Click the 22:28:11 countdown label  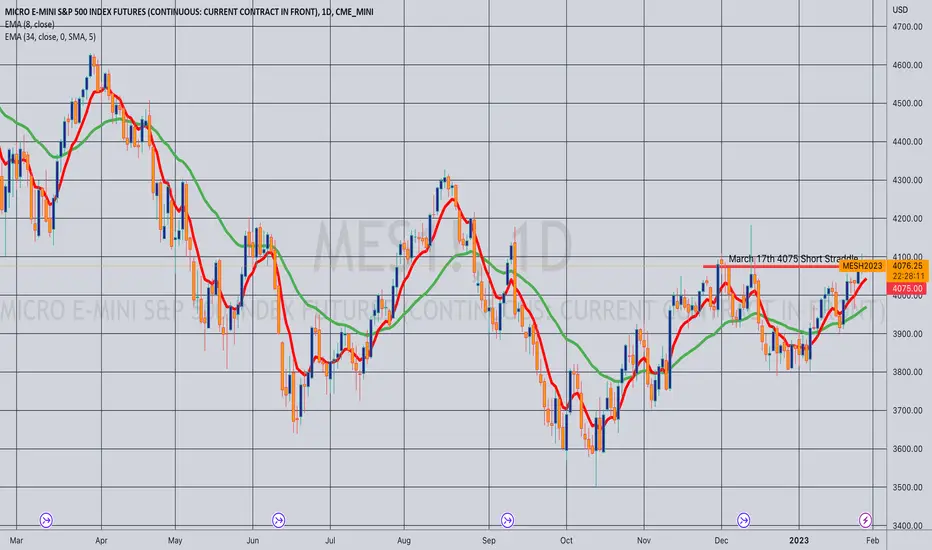[908, 276]
